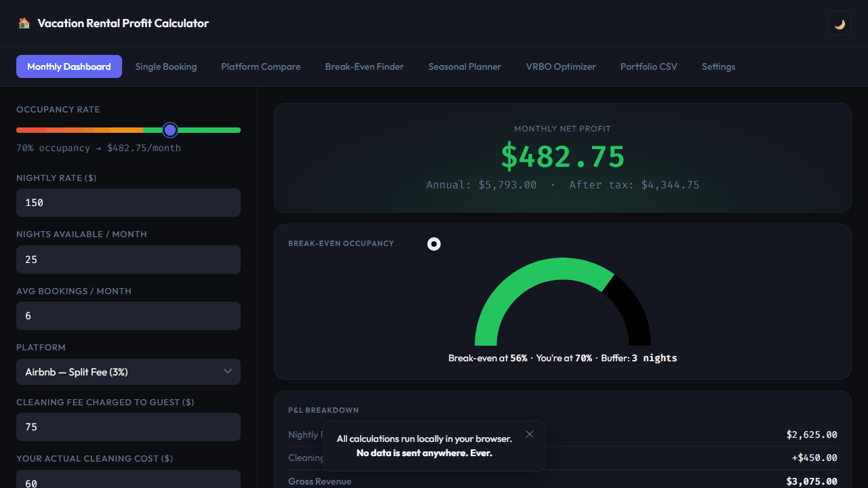Viewport: 868px width, 488px height.
Task: Click the house logo icon
Action: coord(24,23)
